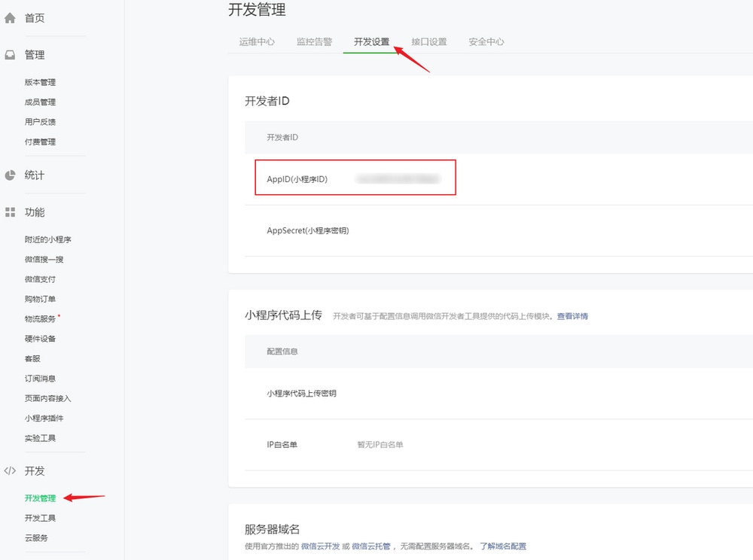The height and width of the screenshot is (560, 753).
Task: Click the pie chart icon beside 统计
Action: (10, 175)
